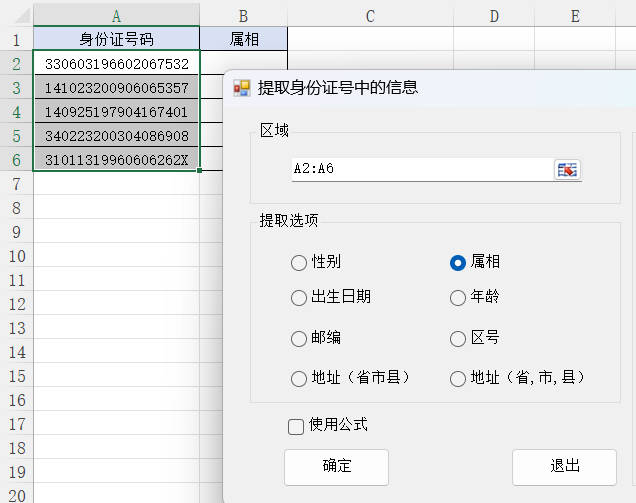Select the 区号 radio button

[x=458, y=339]
